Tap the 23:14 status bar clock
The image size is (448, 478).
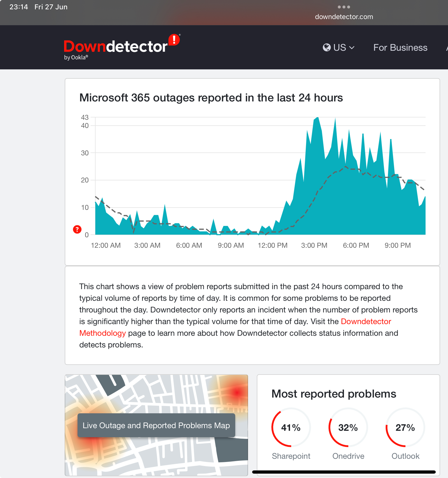19,7
